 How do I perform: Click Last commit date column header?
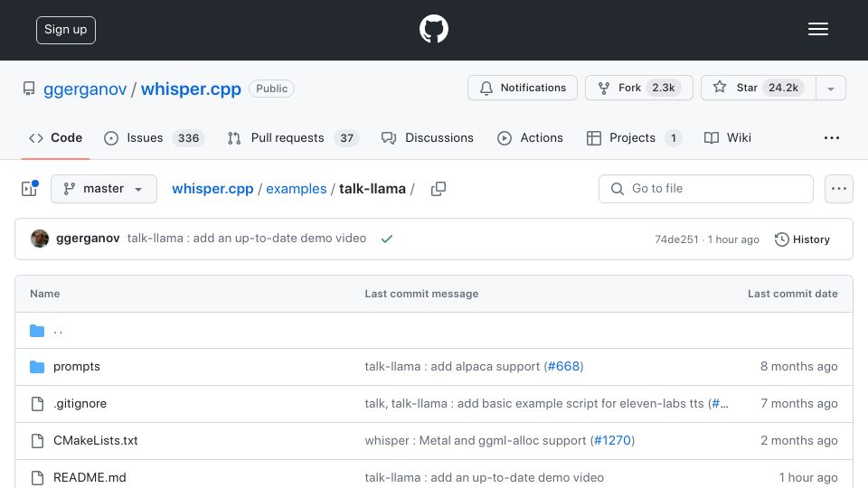(793, 294)
